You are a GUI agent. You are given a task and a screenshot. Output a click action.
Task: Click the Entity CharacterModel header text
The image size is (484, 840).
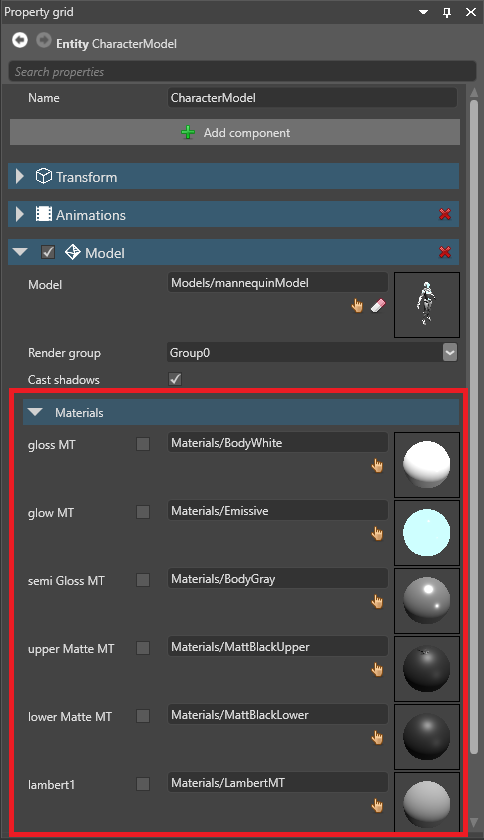pyautogui.click(x=116, y=44)
